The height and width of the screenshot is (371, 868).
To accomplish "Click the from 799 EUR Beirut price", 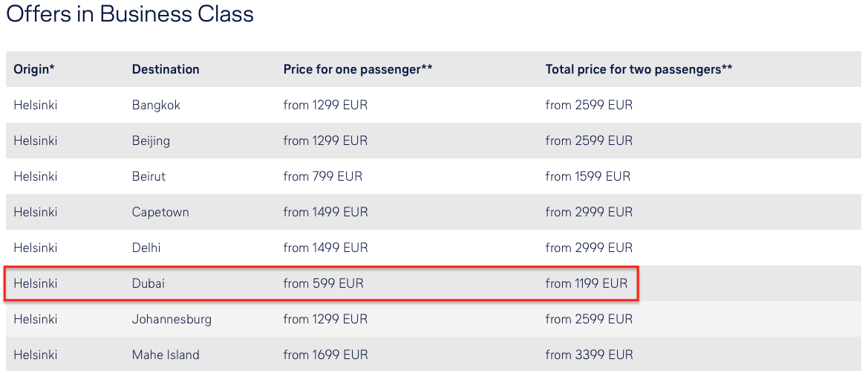I will click(x=323, y=176).
